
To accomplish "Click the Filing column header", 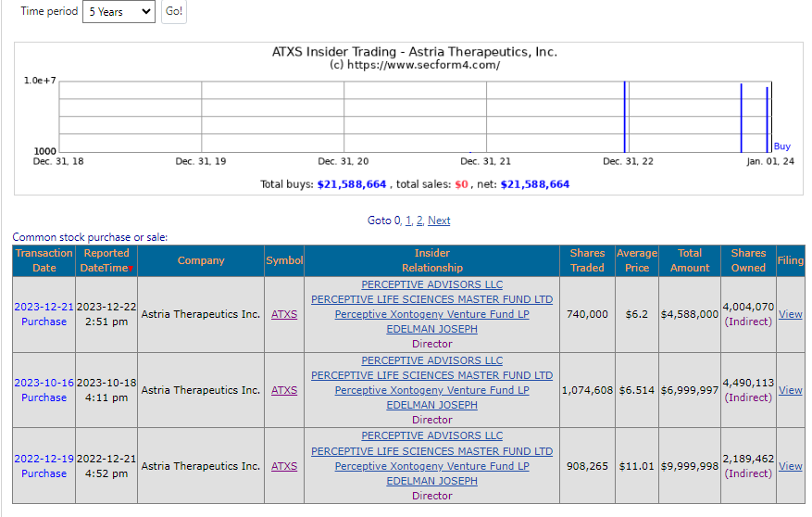I will point(791,260).
